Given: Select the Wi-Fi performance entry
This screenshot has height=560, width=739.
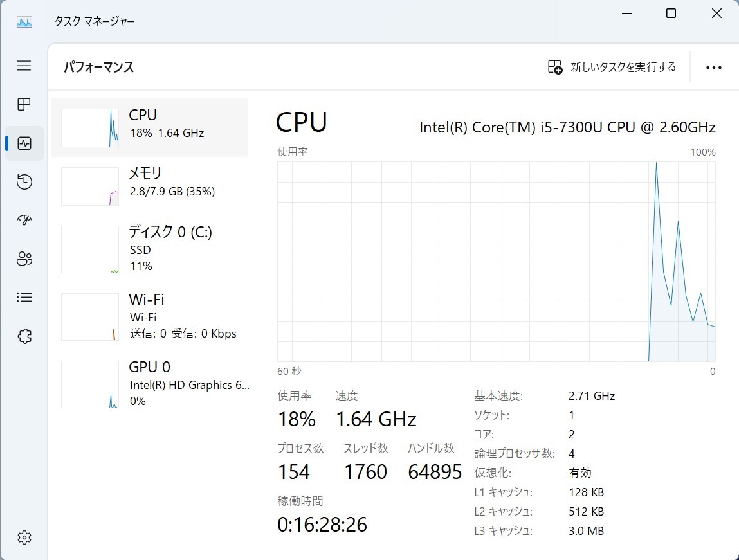Looking at the screenshot, I should click(149, 316).
